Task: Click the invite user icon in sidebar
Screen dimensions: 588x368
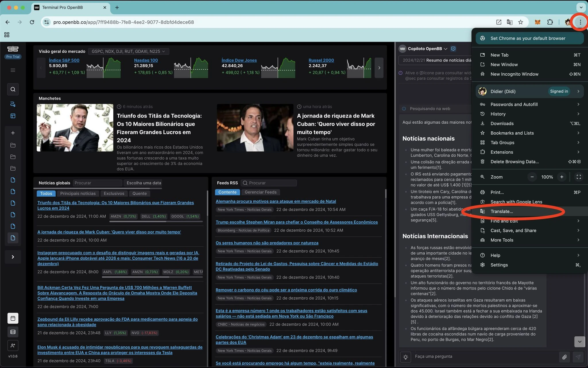Action: click(x=13, y=345)
